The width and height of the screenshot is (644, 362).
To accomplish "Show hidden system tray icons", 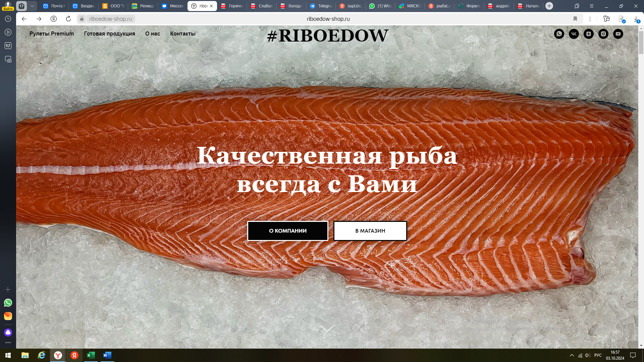I will click(572, 355).
